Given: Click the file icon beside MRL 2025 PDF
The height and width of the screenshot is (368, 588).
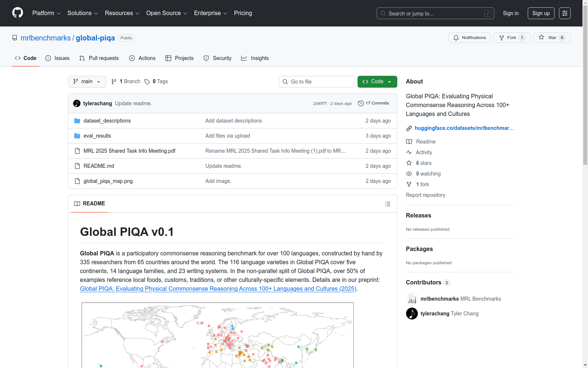Looking at the screenshot, I should pos(77,151).
